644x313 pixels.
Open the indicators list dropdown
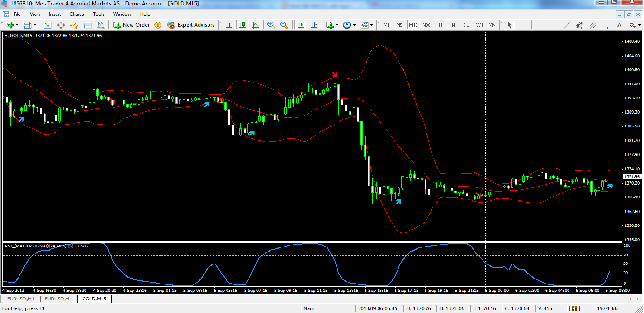pos(337,25)
